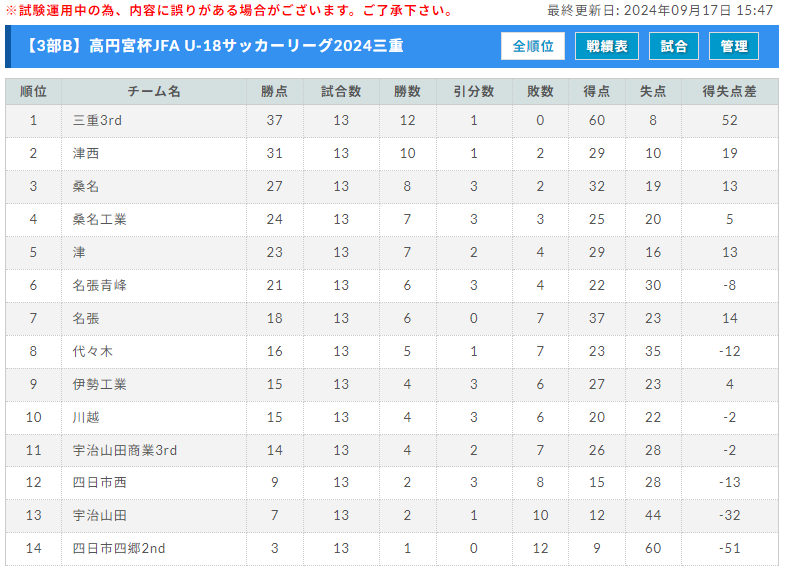Image resolution: width=785 pixels, height=574 pixels.
Task: Click team name 代々木
Action: (x=93, y=351)
